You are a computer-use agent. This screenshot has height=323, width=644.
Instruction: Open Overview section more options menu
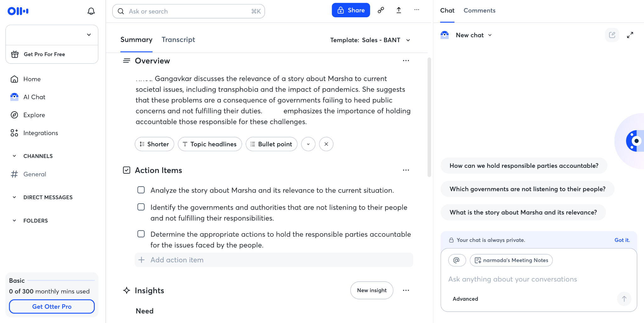[406, 61]
